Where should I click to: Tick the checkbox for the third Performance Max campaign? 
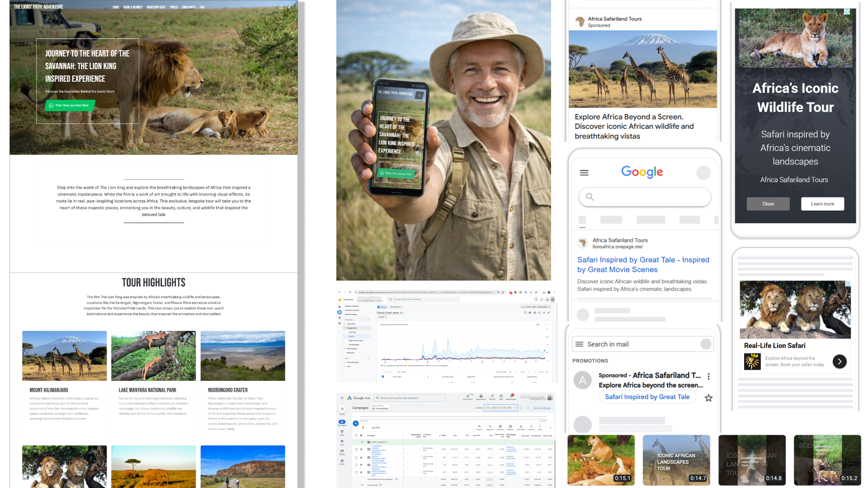click(356, 465)
